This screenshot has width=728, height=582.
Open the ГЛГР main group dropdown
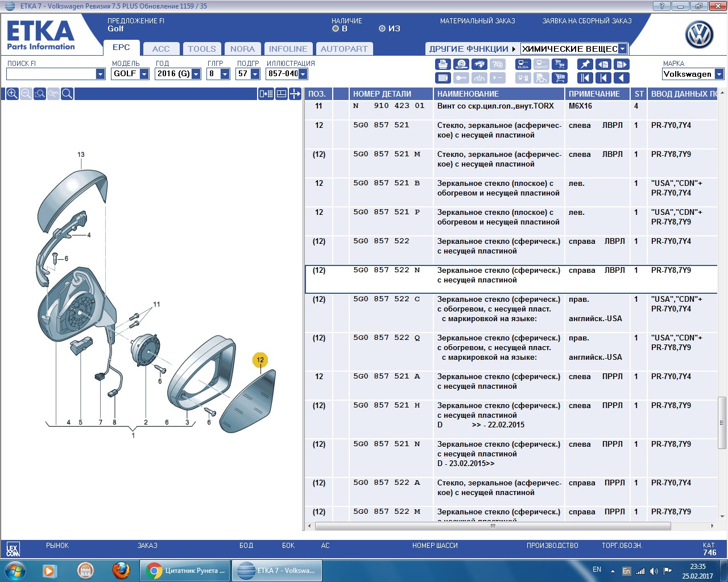point(225,74)
